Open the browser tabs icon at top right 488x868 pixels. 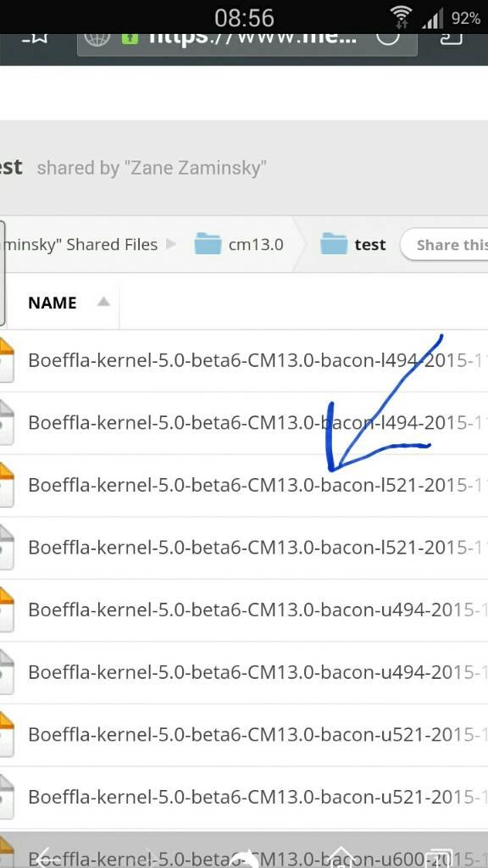click(451, 37)
